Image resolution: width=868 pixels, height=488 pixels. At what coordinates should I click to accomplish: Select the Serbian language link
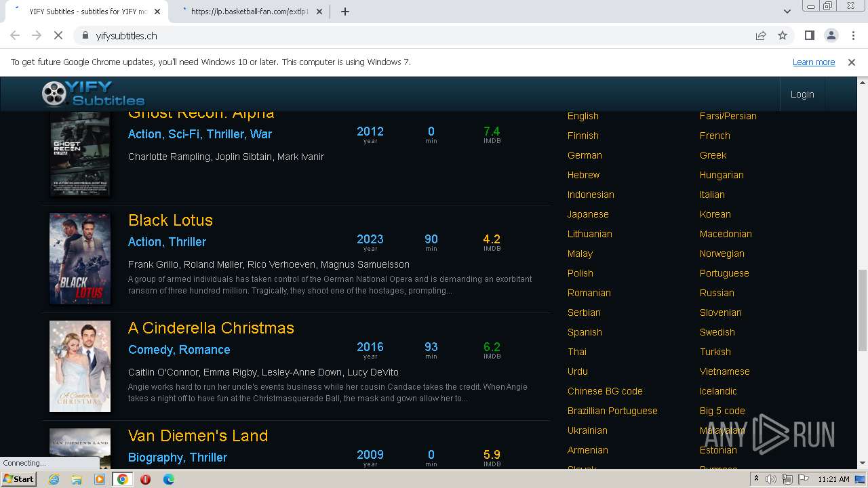584,312
